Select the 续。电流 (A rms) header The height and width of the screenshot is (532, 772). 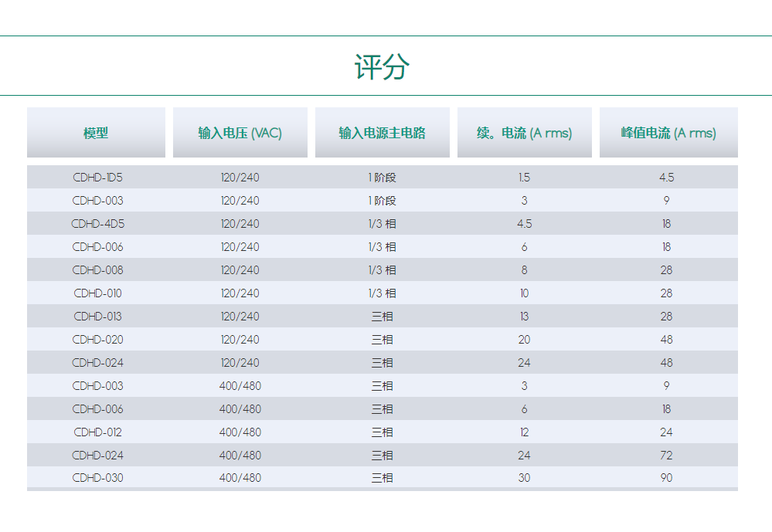point(524,133)
